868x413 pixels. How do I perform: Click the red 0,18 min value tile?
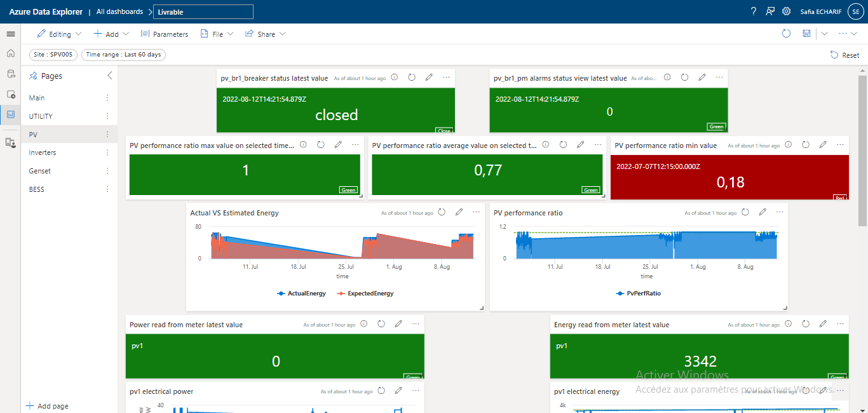729,177
